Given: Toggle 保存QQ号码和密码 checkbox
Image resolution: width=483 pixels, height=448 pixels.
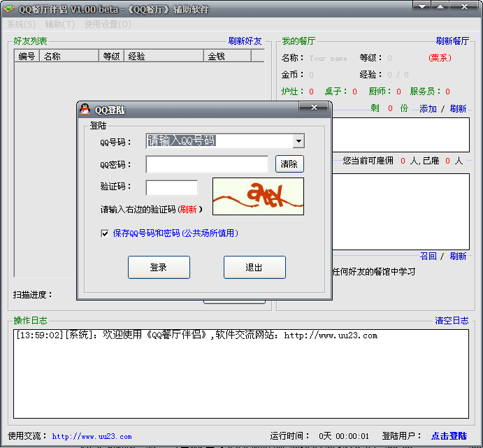Looking at the screenshot, I should [105, 233].
